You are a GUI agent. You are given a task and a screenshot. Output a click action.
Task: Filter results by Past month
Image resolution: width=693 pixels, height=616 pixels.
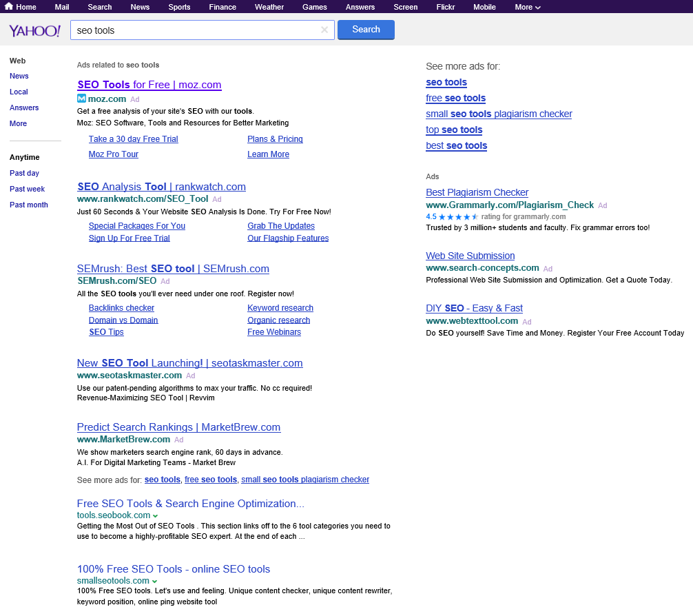coord(29,205)
